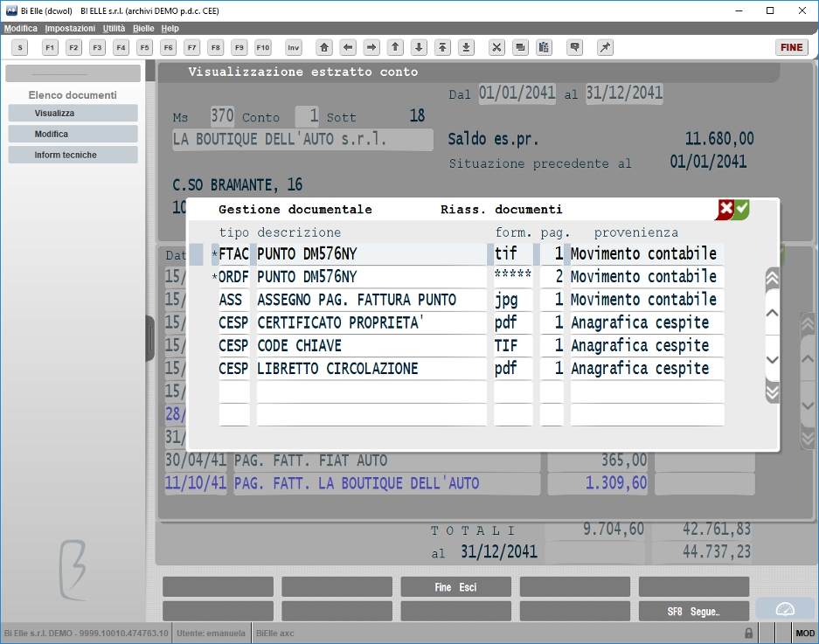The width and height of the screenshot is (819, 644).
Task: Click the F5 function key button
Action: click(x=145, y=47)
